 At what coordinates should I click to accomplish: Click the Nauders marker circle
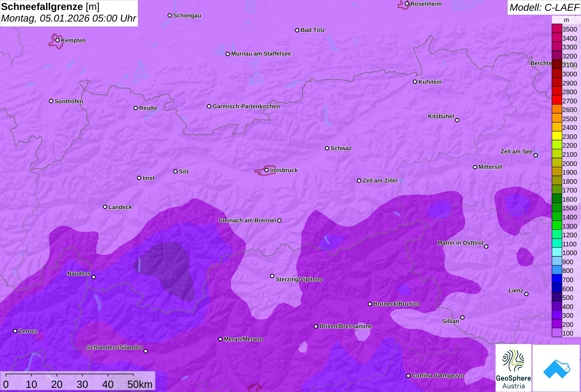[93, 277]
